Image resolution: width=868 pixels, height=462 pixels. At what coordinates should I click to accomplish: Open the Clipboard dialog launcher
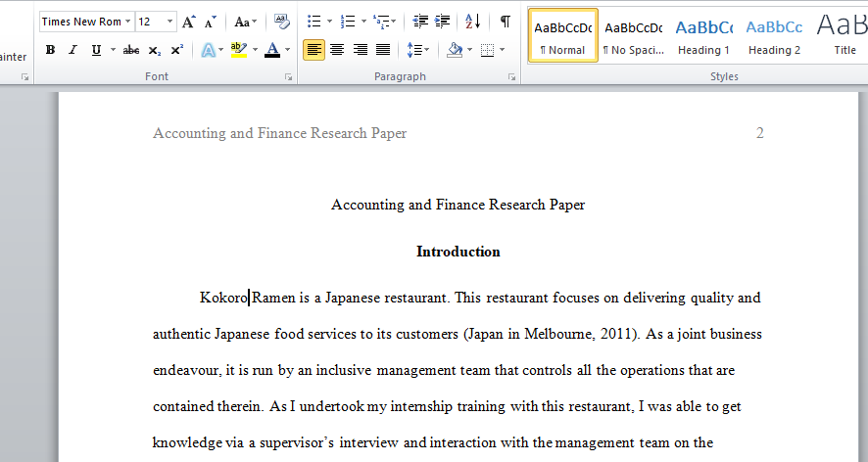tap(24, 77)
